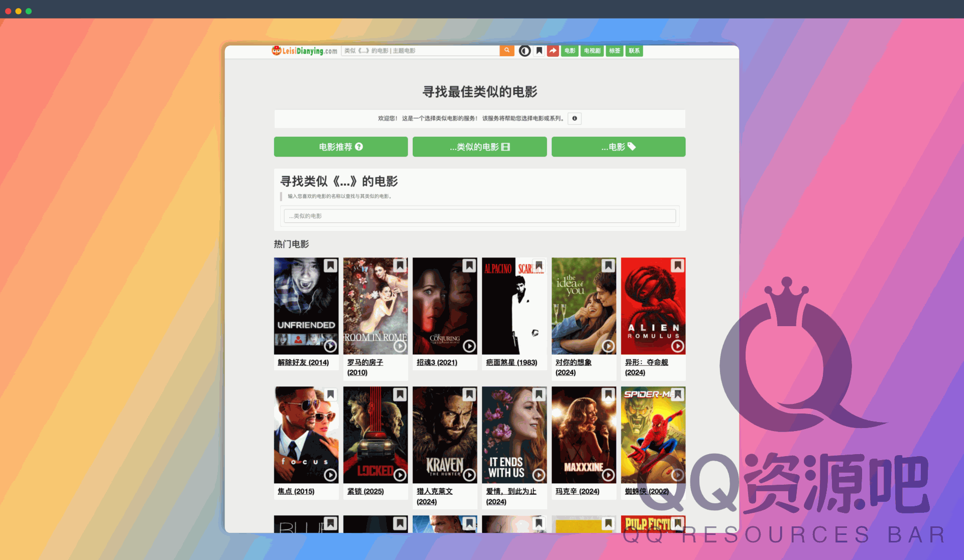Toggle dark mode with the contrast icon
964x560 pixels.
(x=524, y=50)
